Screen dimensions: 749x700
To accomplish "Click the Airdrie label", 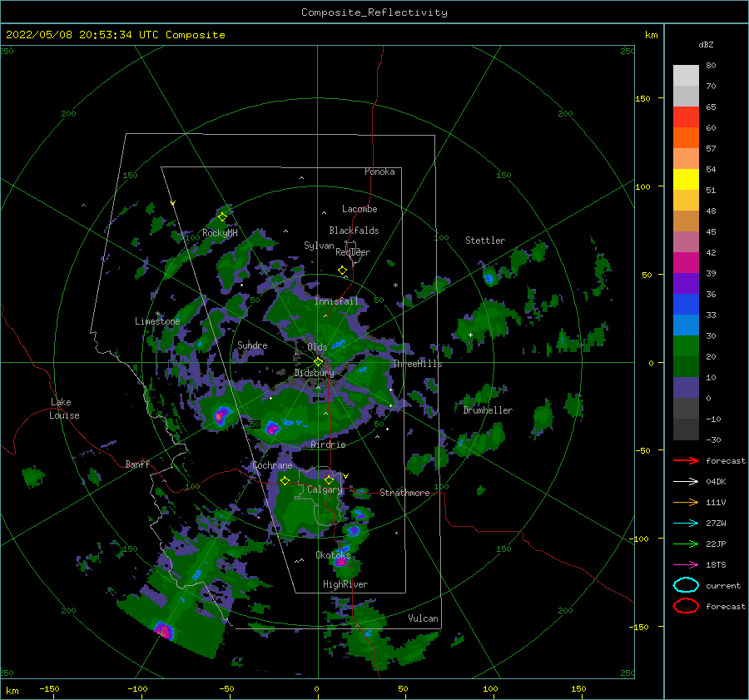I will point(328,444).
